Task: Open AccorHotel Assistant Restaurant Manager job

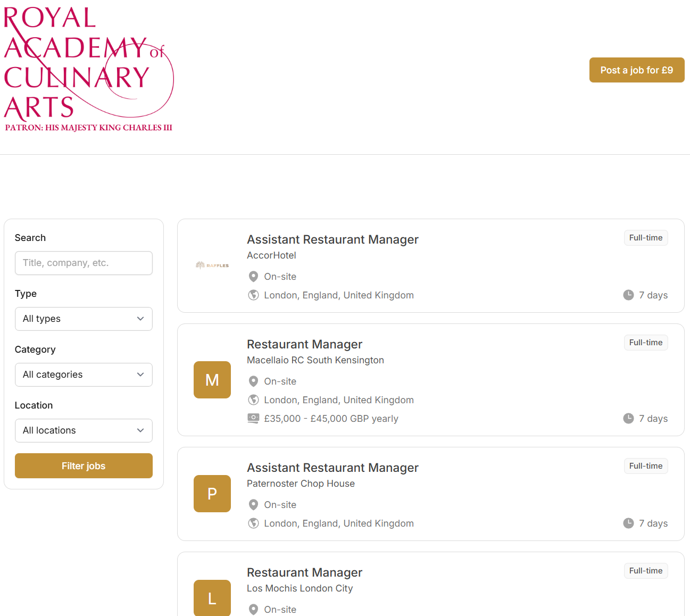Action: click(332, 239)
